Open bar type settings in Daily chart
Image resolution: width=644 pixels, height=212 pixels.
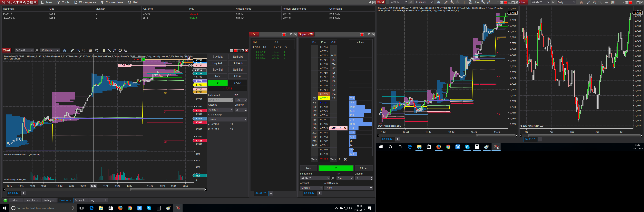581,2
